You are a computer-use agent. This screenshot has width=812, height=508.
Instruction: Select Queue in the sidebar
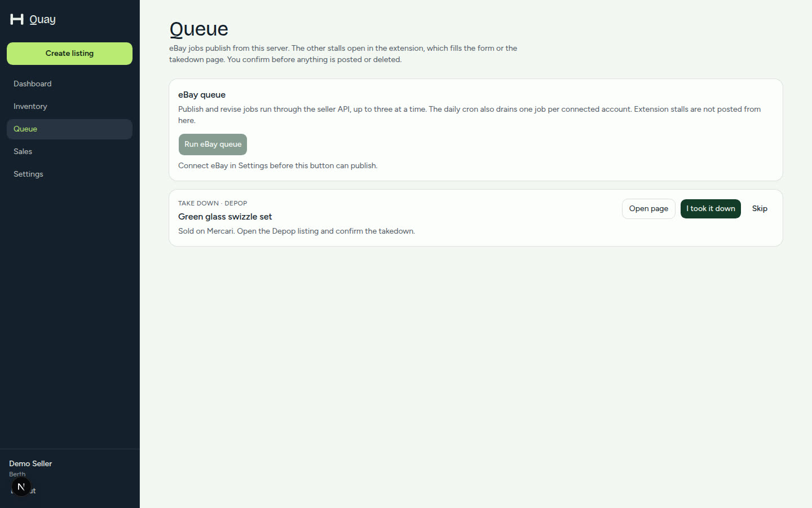point(69,129)
